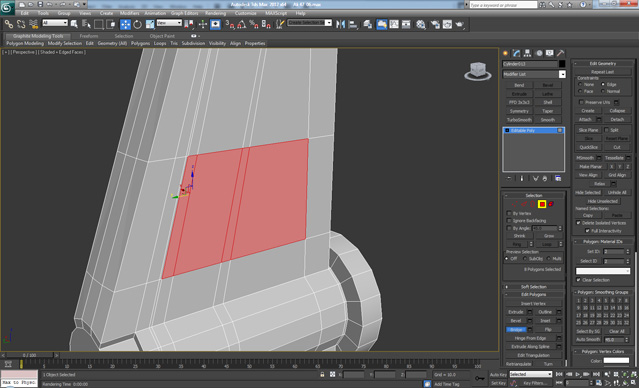
Task: Click the ViewCube in the viewport
Action: (477, 71)
